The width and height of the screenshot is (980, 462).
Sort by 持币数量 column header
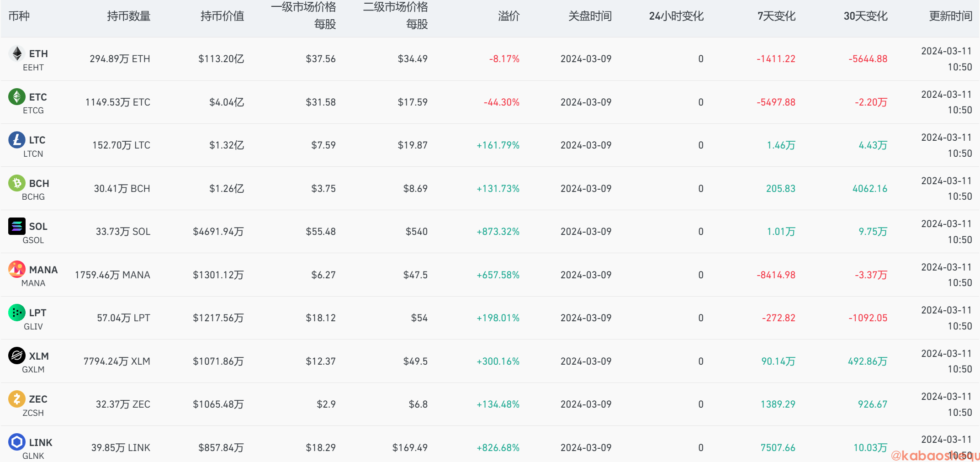(x=128, y=16)
